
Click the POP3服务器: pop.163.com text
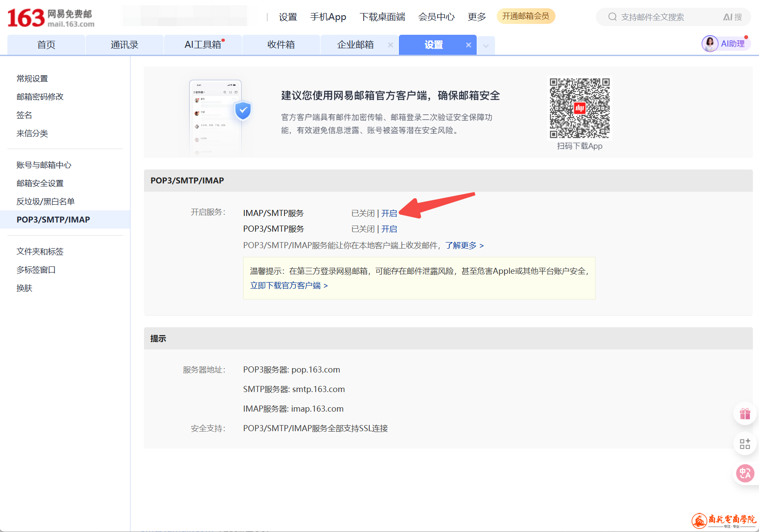pyautogui.click(x=291, y=370)
